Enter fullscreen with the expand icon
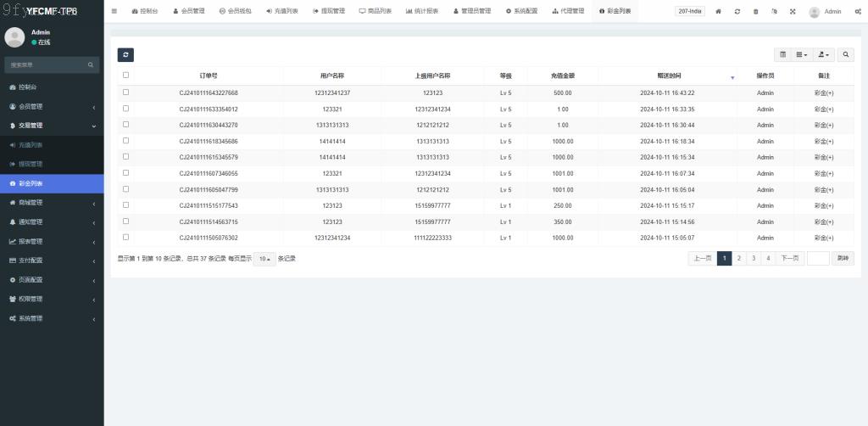868x426 pixels. pyautogui.click(x=793, y=12)
